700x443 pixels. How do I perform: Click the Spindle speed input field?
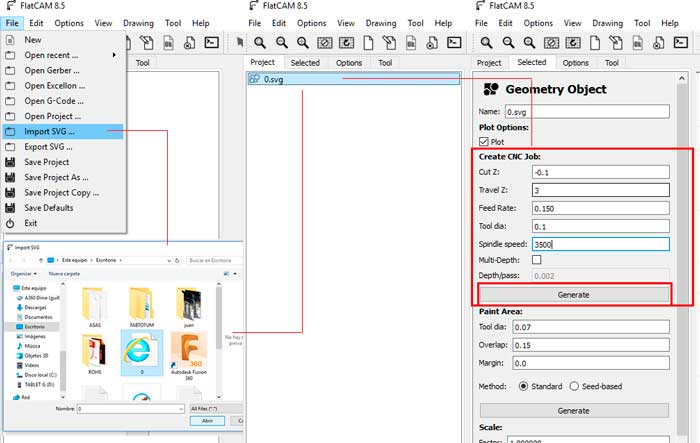tap(600, 244)
